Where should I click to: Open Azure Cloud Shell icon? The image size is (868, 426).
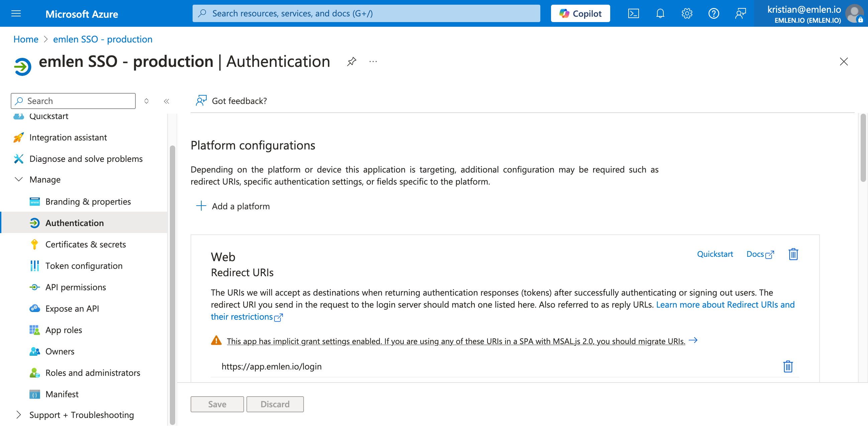coord(633,13)
